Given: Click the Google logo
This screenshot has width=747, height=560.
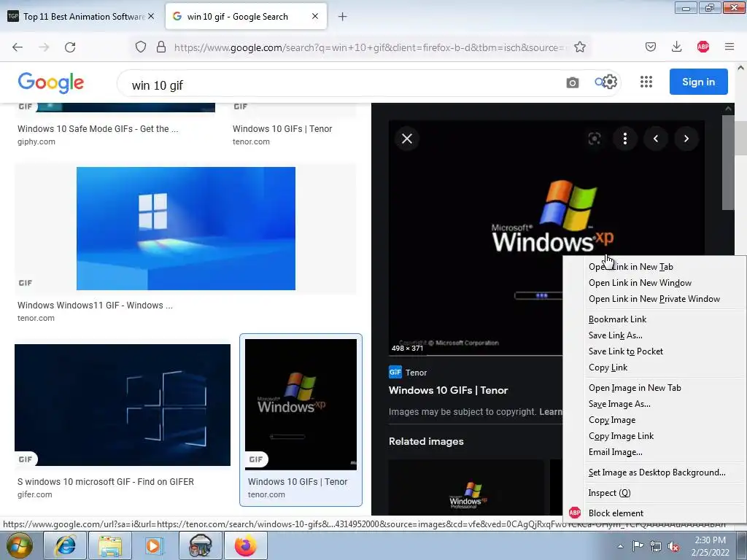Looking at the screenshot, I should [51, 83].
